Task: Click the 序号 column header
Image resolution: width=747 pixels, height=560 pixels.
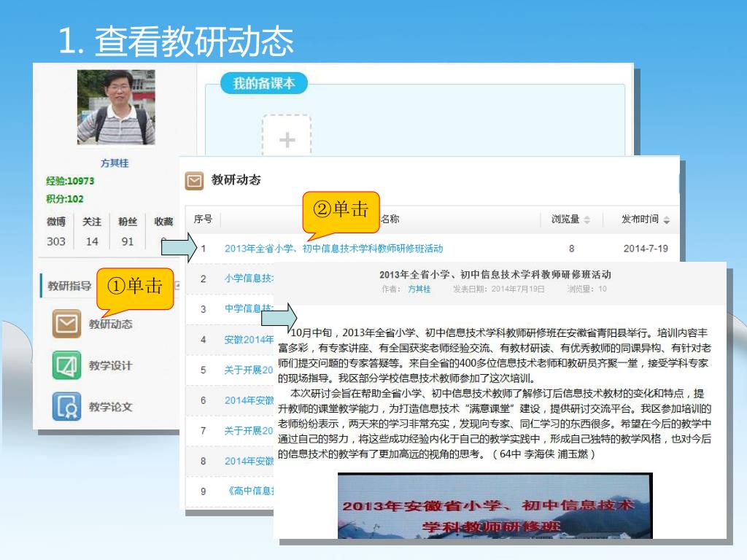Action: tap(203, 219)
